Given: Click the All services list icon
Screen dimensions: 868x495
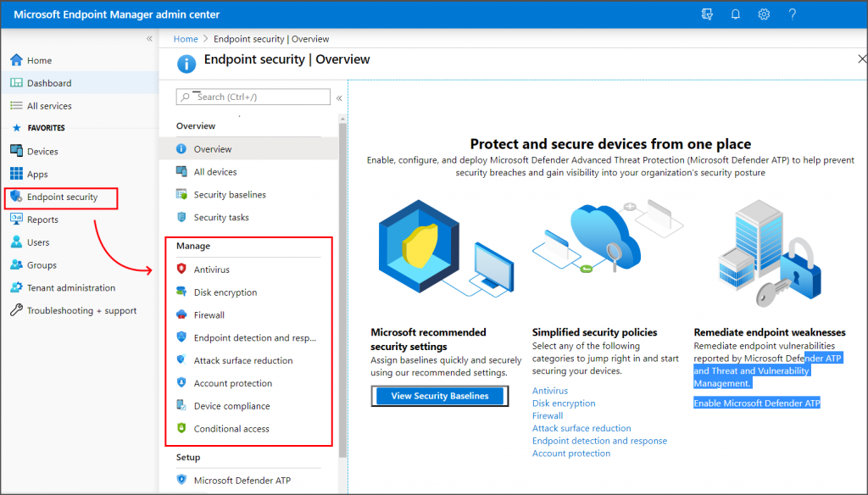Looking at the screenshot, I should click(17, 105).
